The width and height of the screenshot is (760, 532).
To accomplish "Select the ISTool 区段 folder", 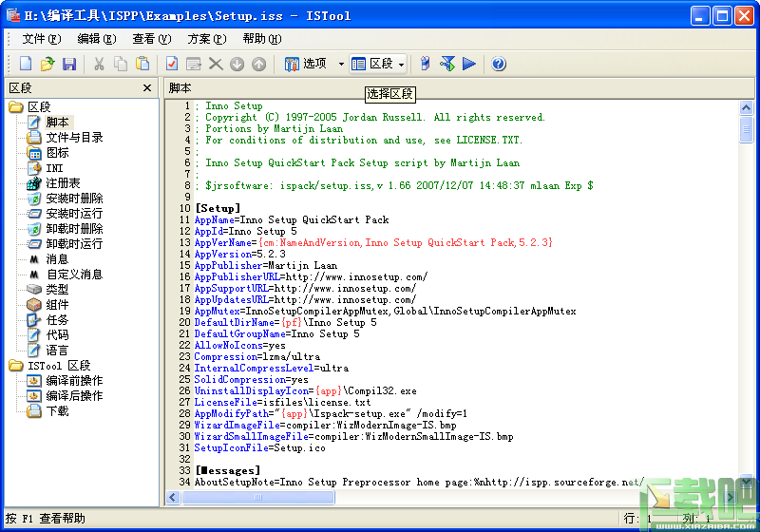I will 59,366.
